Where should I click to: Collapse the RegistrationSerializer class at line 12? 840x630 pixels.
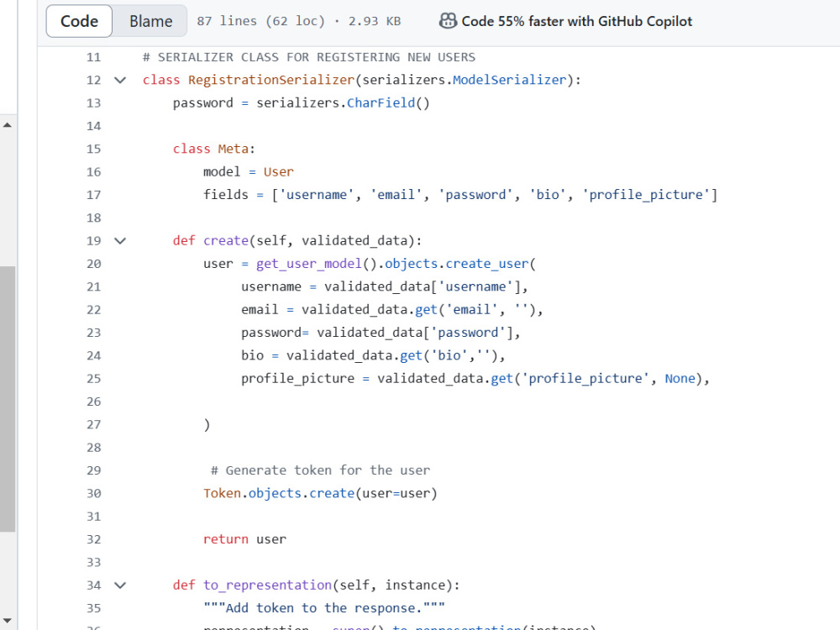point(120,81)
